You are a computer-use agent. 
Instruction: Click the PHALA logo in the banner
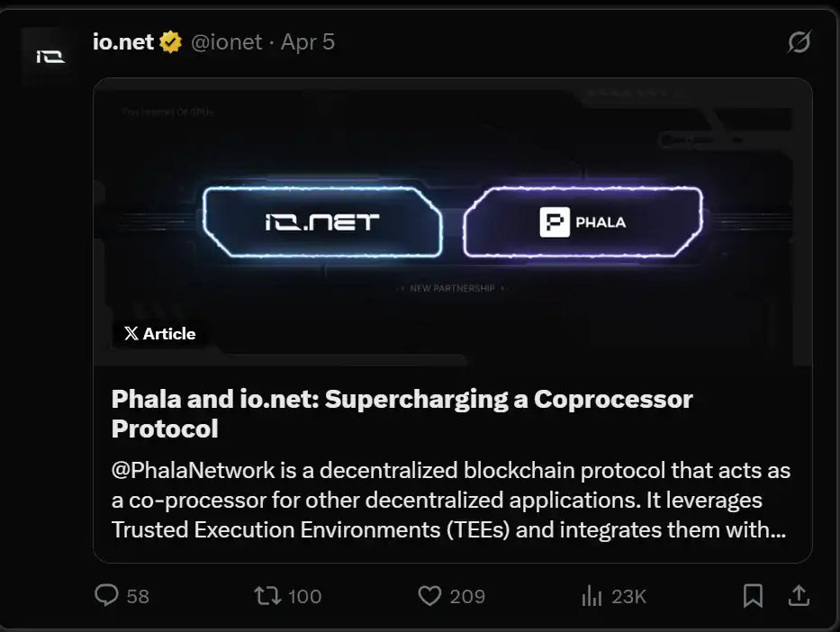583,221
